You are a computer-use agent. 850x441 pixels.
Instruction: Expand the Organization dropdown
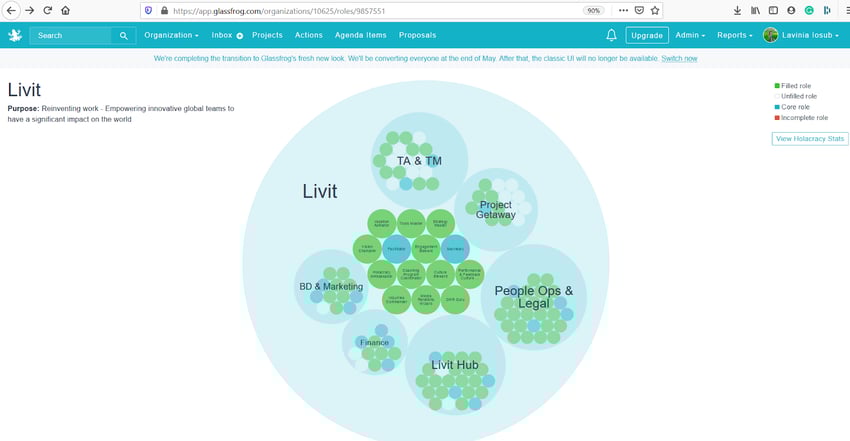click(x=171, y=35)
